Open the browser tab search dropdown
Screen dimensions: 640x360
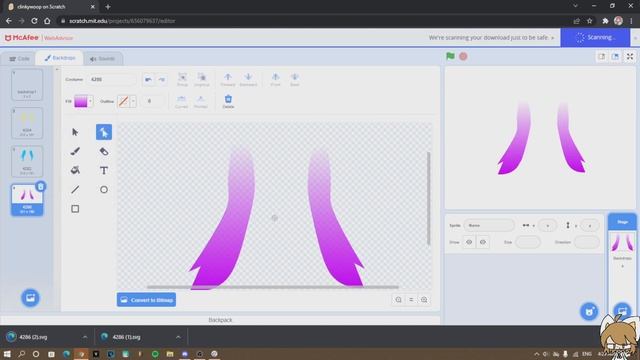[575, 6]
